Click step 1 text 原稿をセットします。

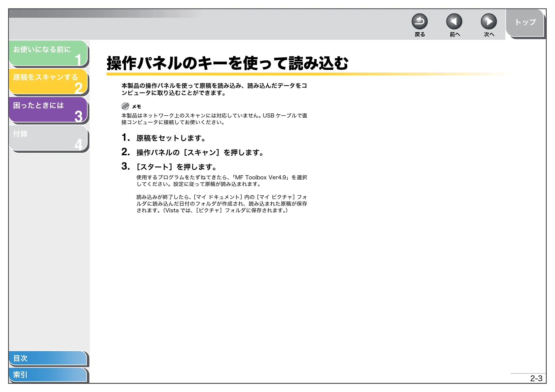[x=171, y=138]
